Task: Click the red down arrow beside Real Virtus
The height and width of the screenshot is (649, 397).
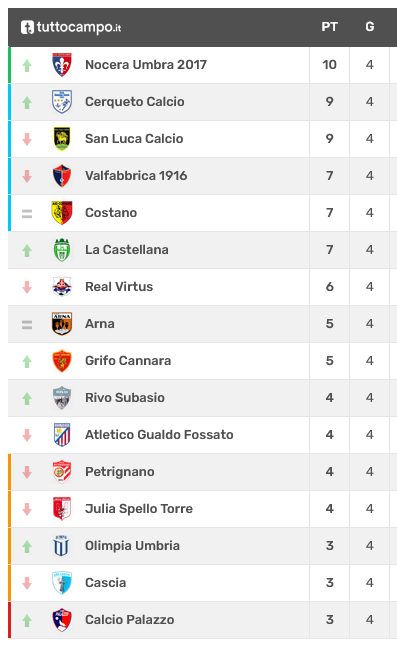Action: click(x=27, y=287)
